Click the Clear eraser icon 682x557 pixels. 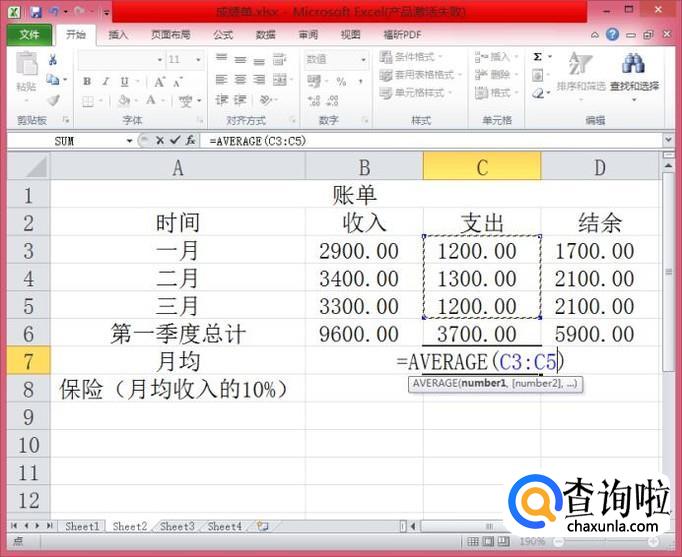pos(538,93)
